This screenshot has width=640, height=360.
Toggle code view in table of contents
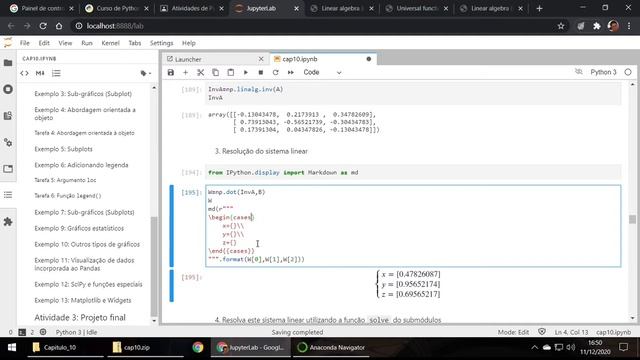click(x=24, y=73)
